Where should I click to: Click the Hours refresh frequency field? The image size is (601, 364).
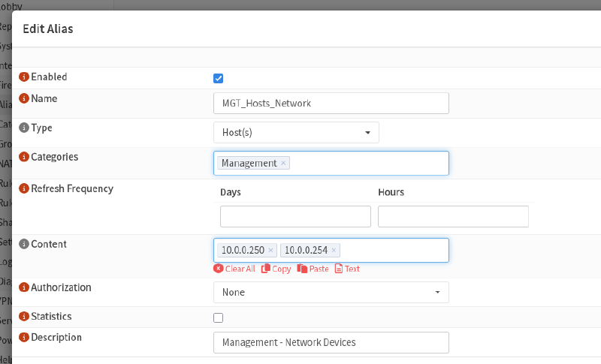(x=453, y=217)
